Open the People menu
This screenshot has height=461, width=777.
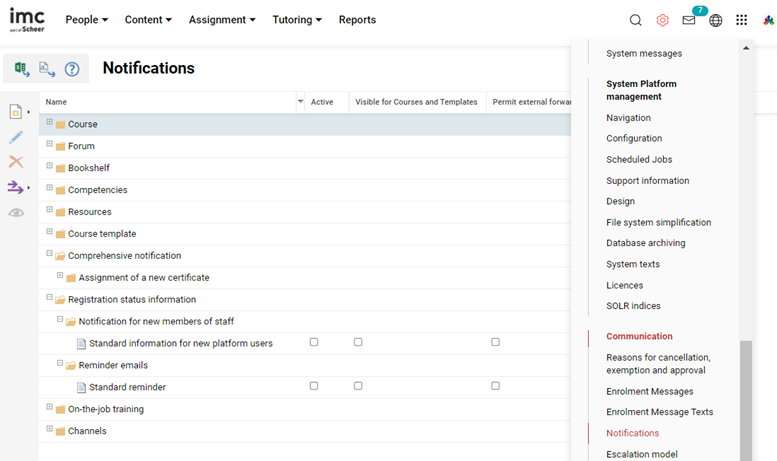(x=88, y=20)
